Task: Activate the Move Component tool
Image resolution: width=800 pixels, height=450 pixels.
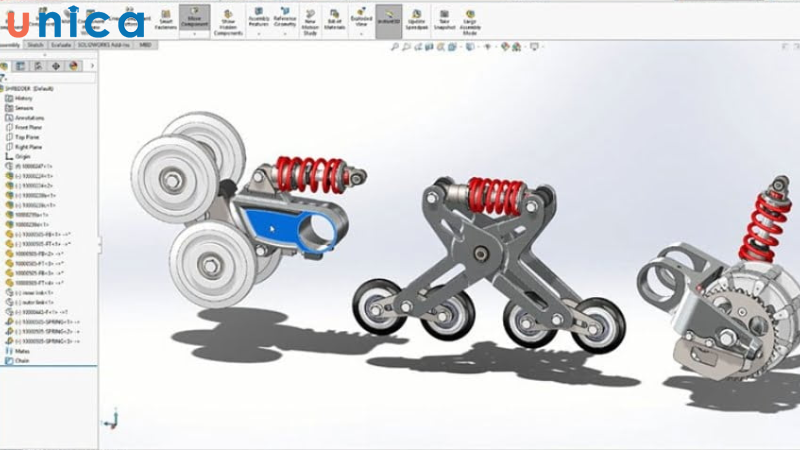Action: (x=194, y=17)
